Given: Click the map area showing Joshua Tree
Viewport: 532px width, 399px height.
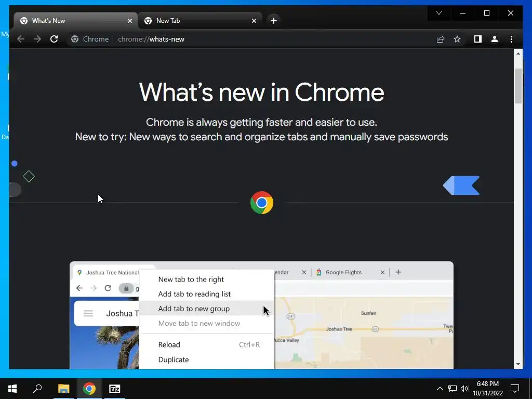Looking at the screenshot, I should coord(364,332).
